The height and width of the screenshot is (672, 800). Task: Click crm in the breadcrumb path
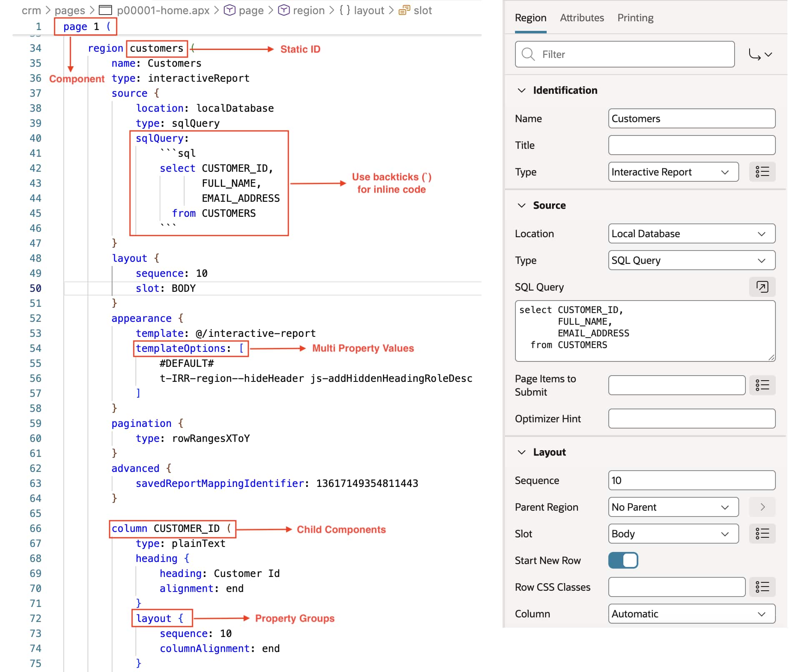coord(31,10)
